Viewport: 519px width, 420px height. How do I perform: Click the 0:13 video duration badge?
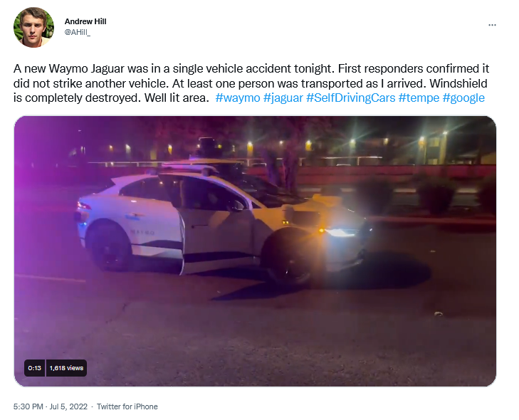pyautogui.click(x=34, y=368)
